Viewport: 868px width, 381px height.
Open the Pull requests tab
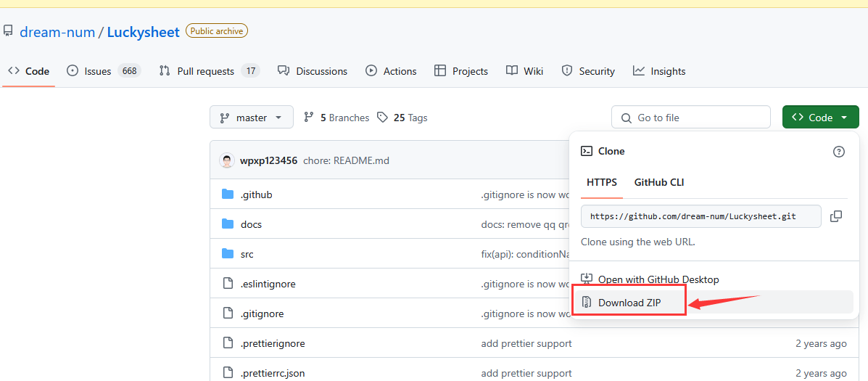(210, 71)
